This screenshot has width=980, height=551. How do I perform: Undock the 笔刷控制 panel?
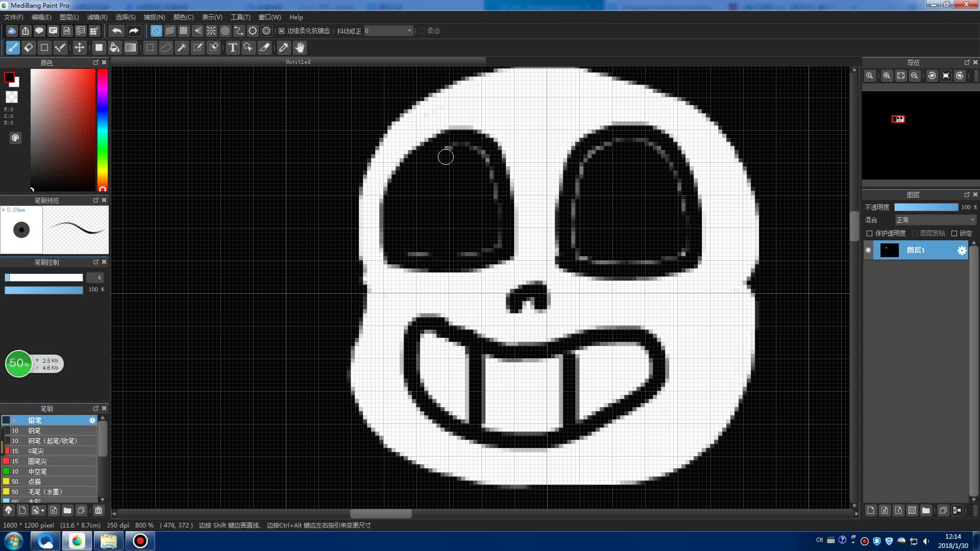point(96,262)
